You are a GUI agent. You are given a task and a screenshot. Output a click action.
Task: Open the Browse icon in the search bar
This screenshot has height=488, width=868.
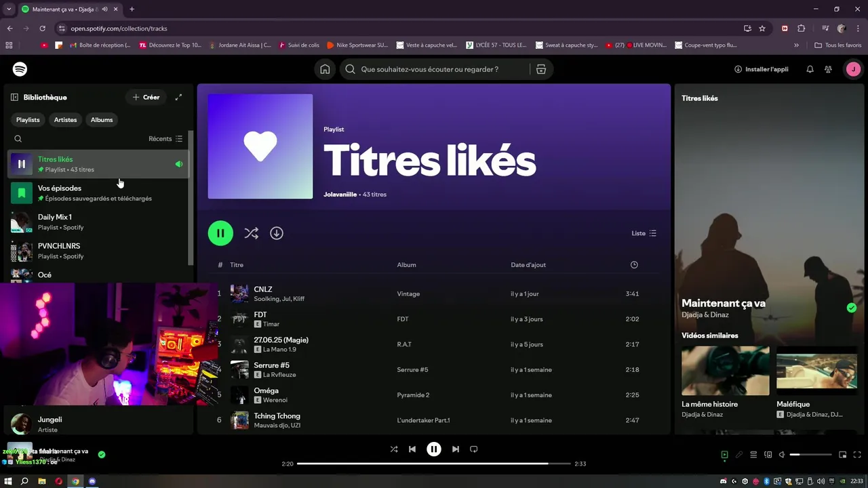point(540,69)
